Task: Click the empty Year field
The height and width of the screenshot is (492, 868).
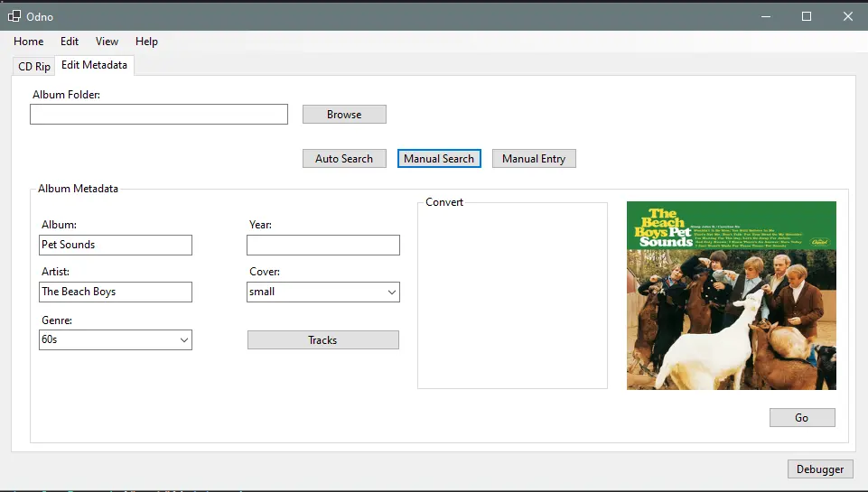Action: (323, 246)
